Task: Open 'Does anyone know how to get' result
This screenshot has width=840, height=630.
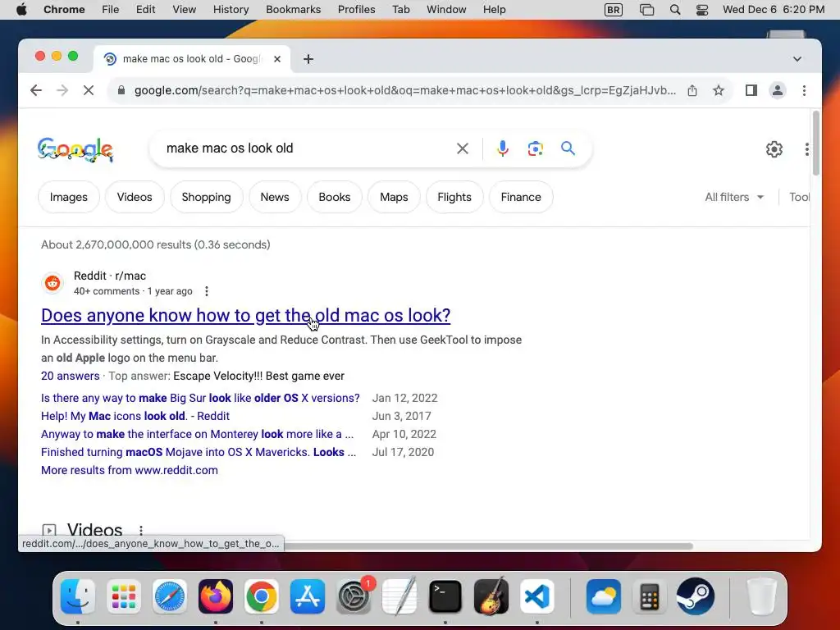Action: (245, 316)
